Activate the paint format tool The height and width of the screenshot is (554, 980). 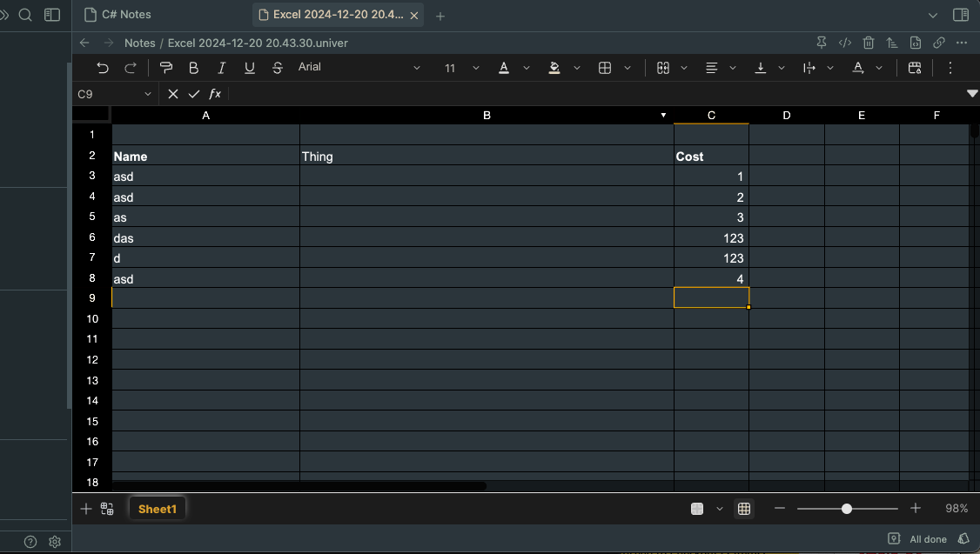click(x=165, y=68)
